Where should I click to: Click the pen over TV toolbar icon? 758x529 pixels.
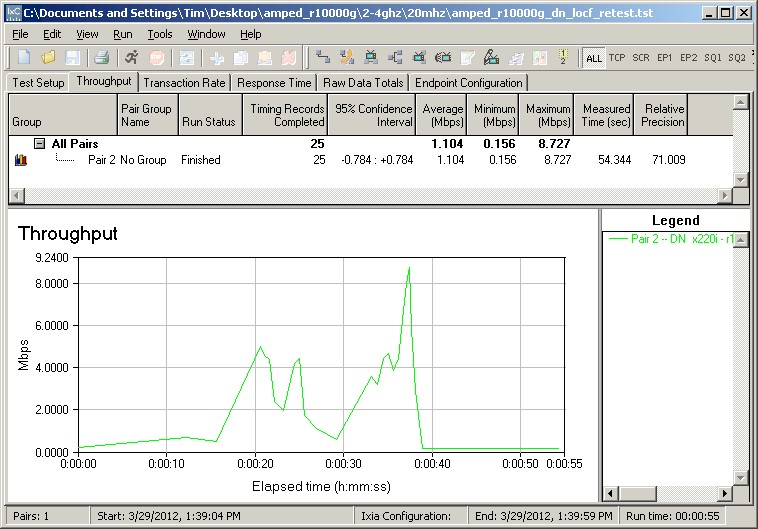click(492, 58)
